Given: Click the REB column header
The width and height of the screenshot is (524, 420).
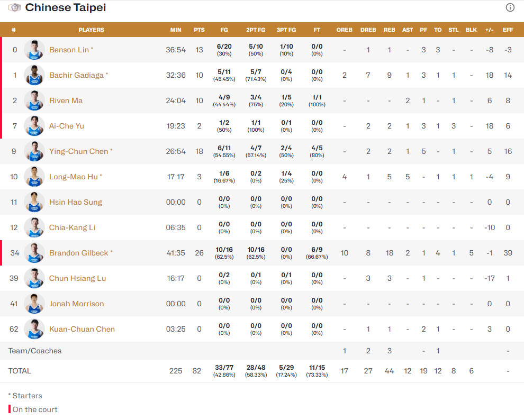Looking at the screenshot, I should [390, 30].
